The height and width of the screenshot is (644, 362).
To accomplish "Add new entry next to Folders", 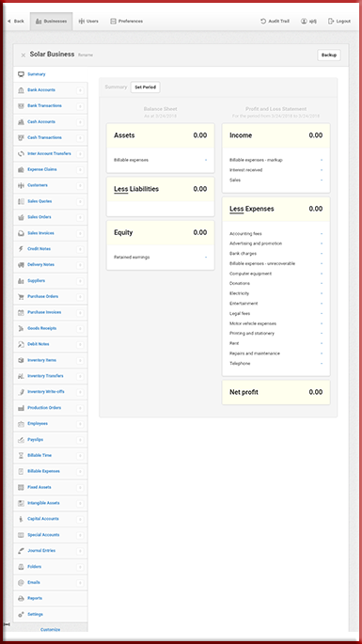I will click(x=80, y=567).
